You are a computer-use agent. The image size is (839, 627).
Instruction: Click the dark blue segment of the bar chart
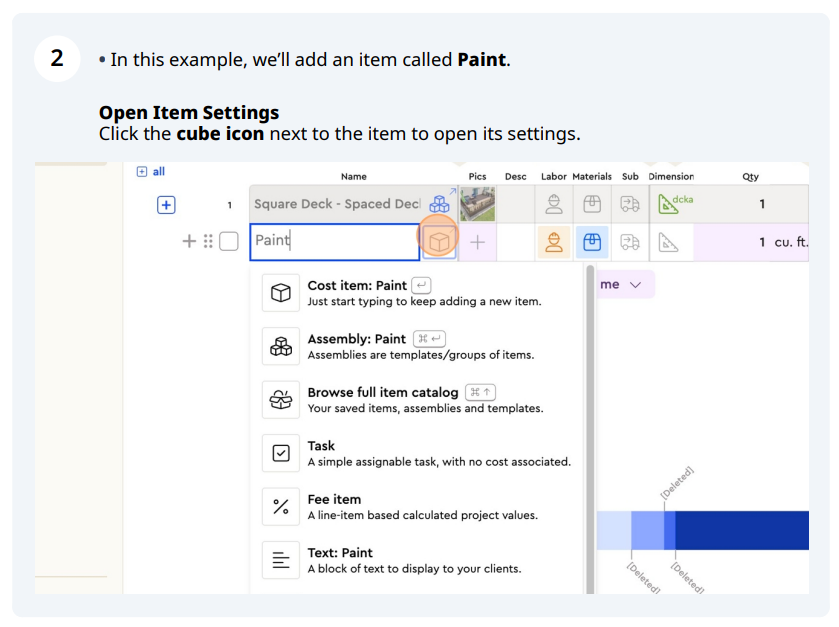[742, 530]
